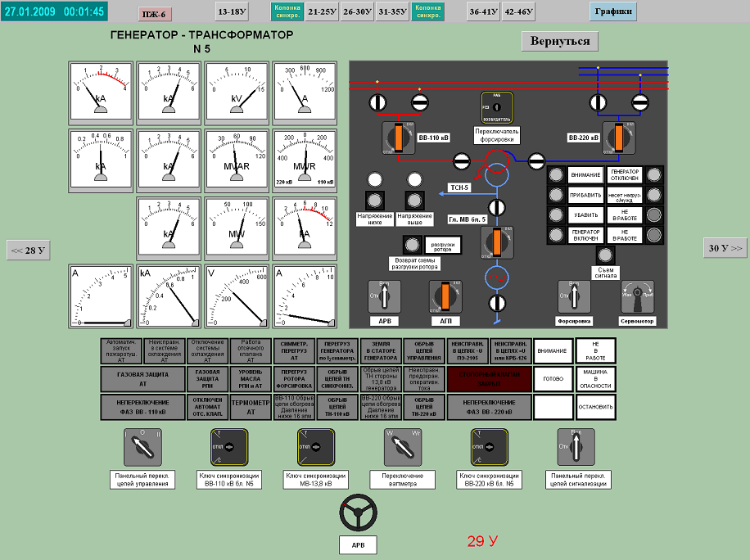Switch to the 36-41У screen tab

pos(483,11)
